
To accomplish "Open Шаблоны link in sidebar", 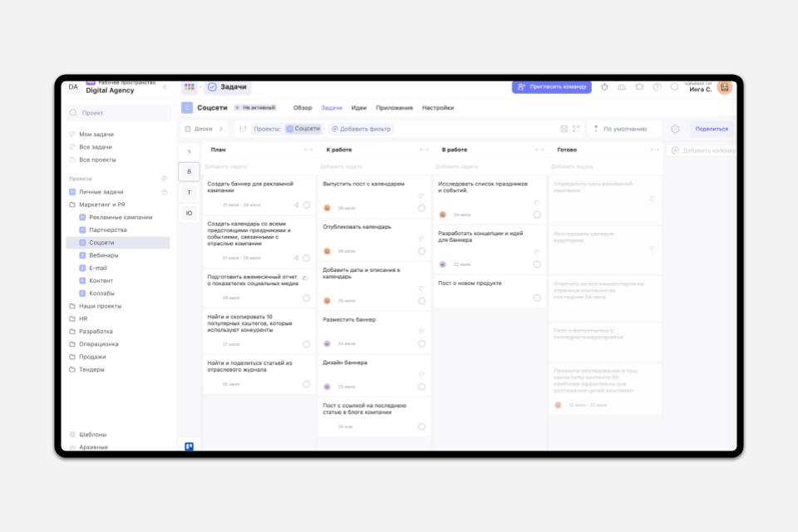I will tap(92, 435).
